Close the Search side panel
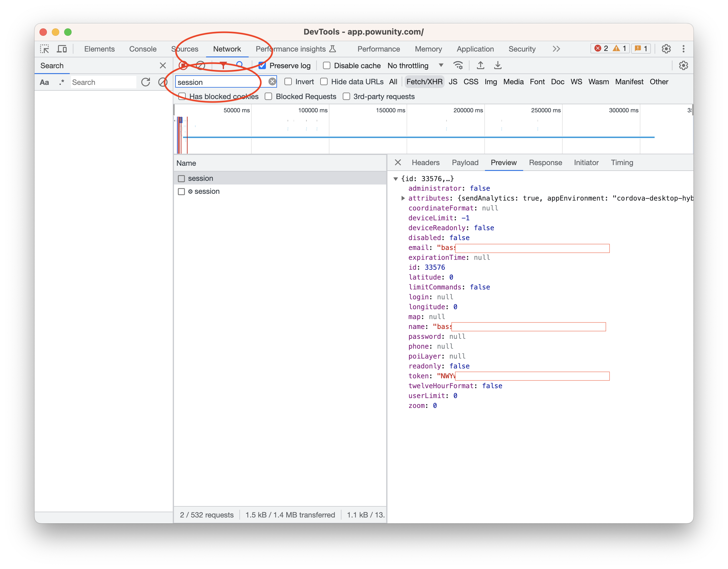 163,65
